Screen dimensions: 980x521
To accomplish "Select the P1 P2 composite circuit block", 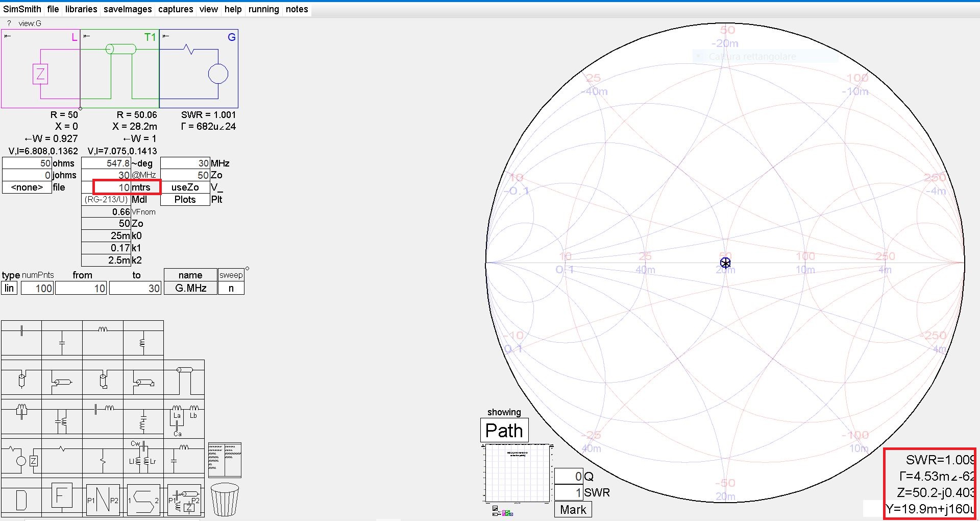I will pos(184,500).
